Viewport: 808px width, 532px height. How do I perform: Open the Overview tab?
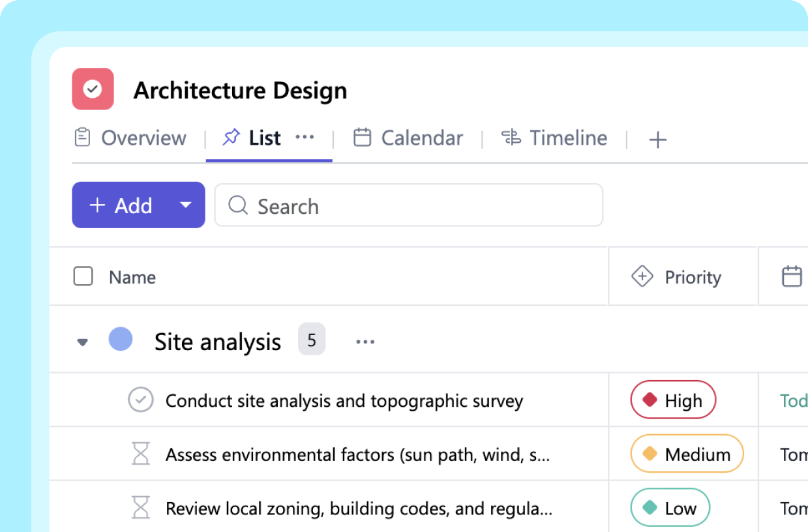coord(143,138)
